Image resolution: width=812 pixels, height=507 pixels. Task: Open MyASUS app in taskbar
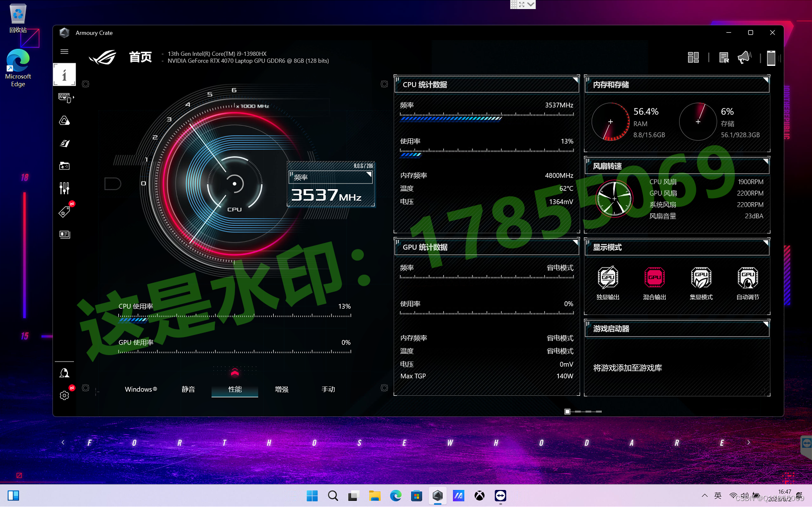click(458, 496)
